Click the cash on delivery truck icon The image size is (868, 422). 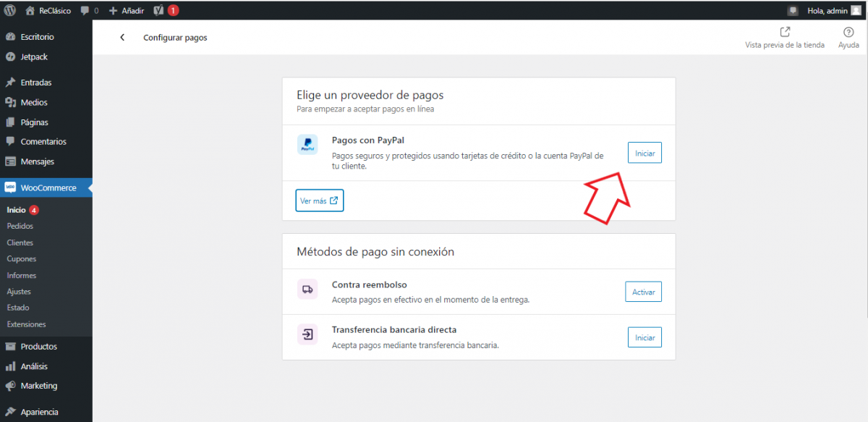[307, 290]
